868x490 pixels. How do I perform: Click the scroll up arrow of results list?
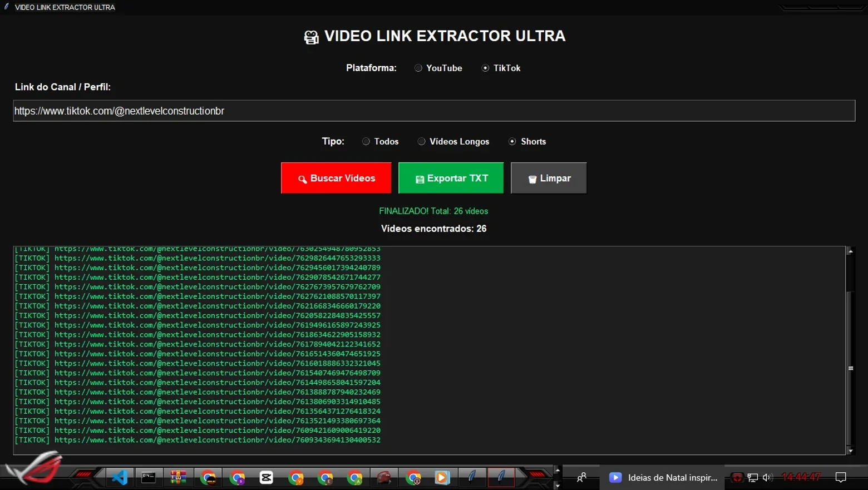[850, 251]
